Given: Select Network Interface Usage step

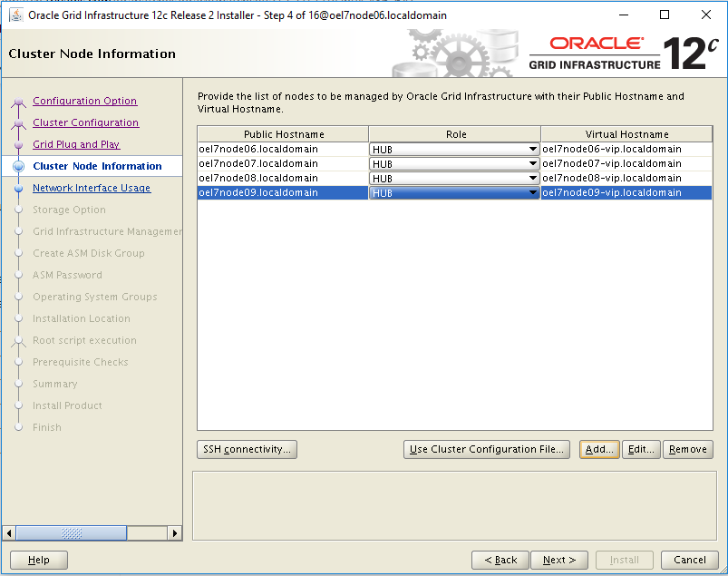Looking at the screenshot, I should 92,188.
